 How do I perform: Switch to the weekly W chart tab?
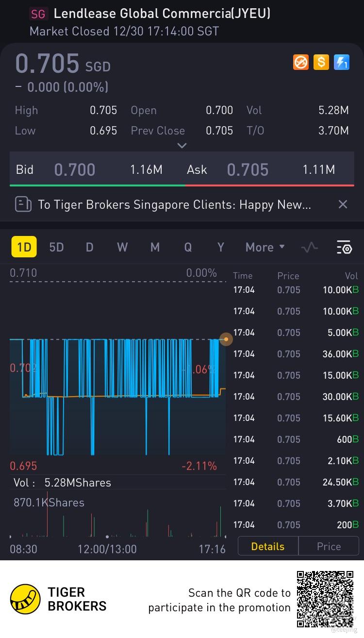tap(122, 247)
